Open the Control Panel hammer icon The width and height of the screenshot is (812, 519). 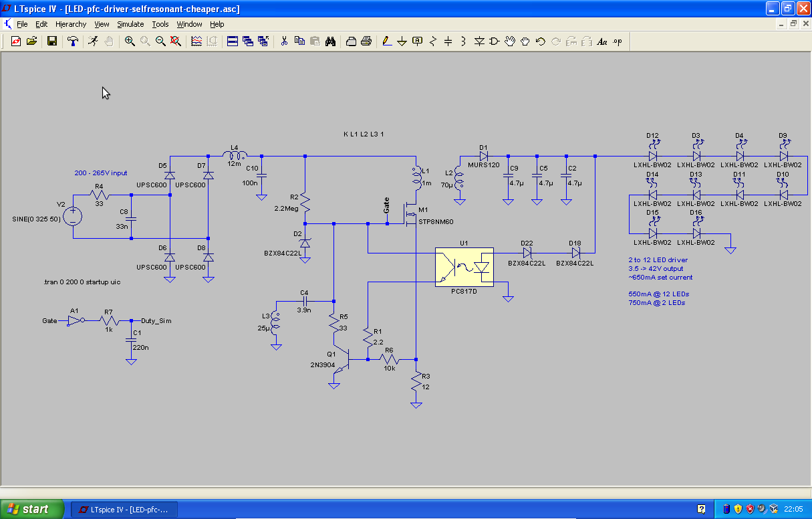pos(73,41)
